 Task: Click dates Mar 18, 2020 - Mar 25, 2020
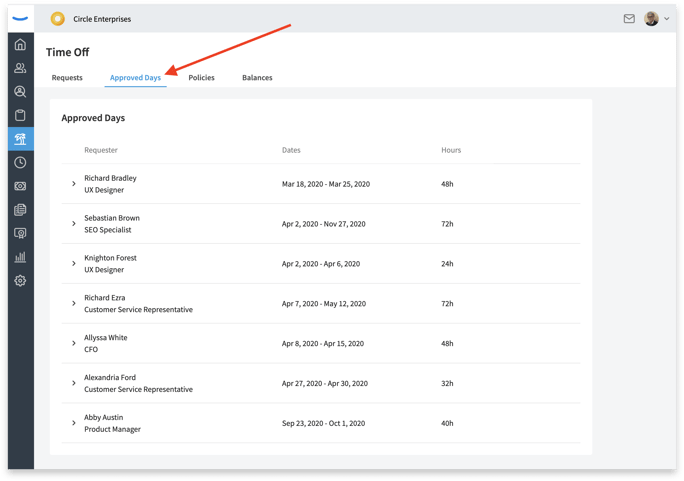click(x=326, y=184)
